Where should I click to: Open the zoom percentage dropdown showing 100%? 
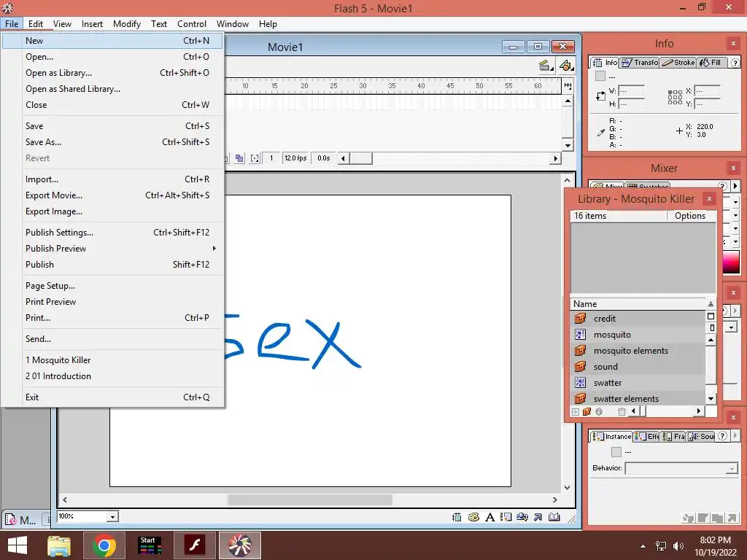(112, 517)
